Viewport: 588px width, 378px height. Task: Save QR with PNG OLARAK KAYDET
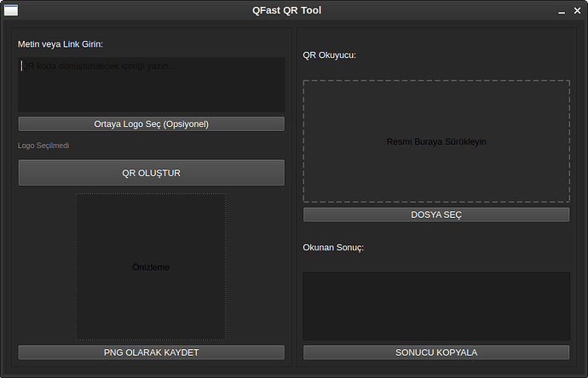(x=151, y=352)
